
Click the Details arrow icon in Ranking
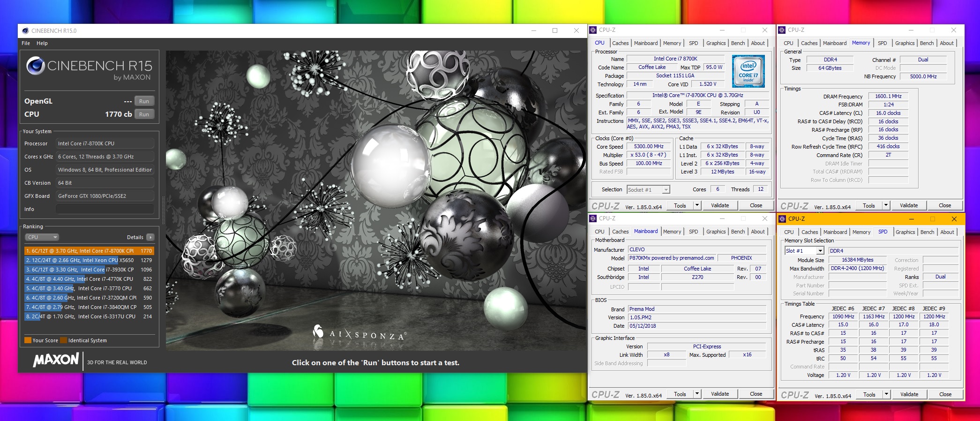[150, 237]
